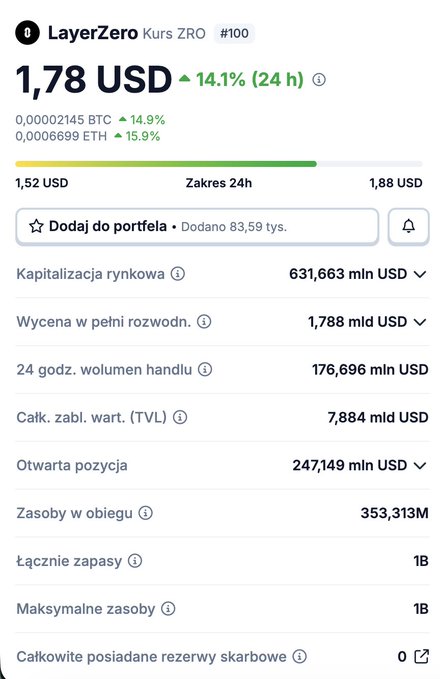Click the #100 rank badge
This screenshot has height=679, width=440.
[234, 33]
